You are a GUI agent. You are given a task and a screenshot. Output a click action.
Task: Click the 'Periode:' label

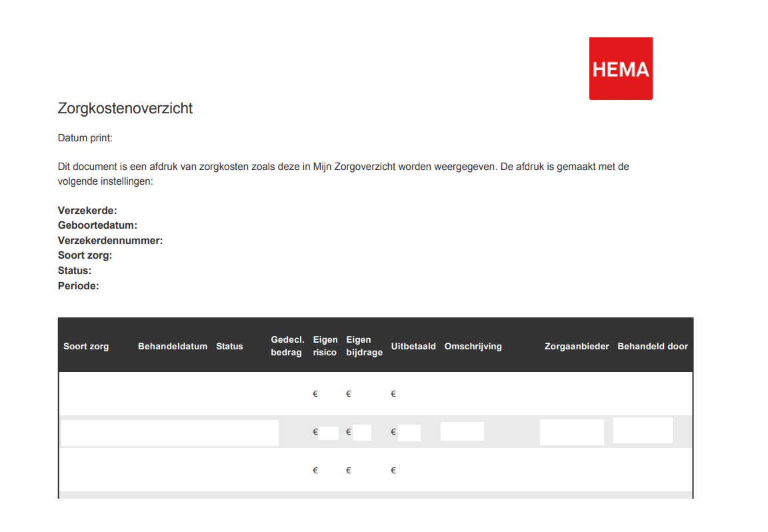click(79, 285)
